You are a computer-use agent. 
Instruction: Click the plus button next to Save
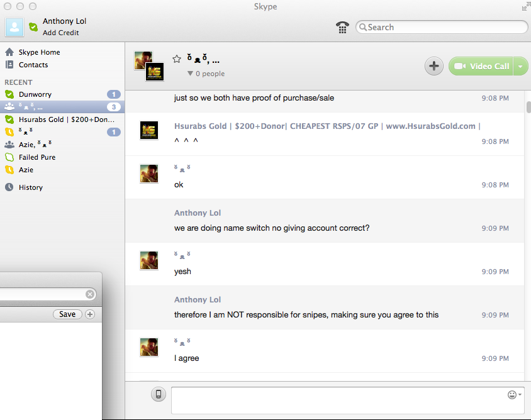pos(90,314)
